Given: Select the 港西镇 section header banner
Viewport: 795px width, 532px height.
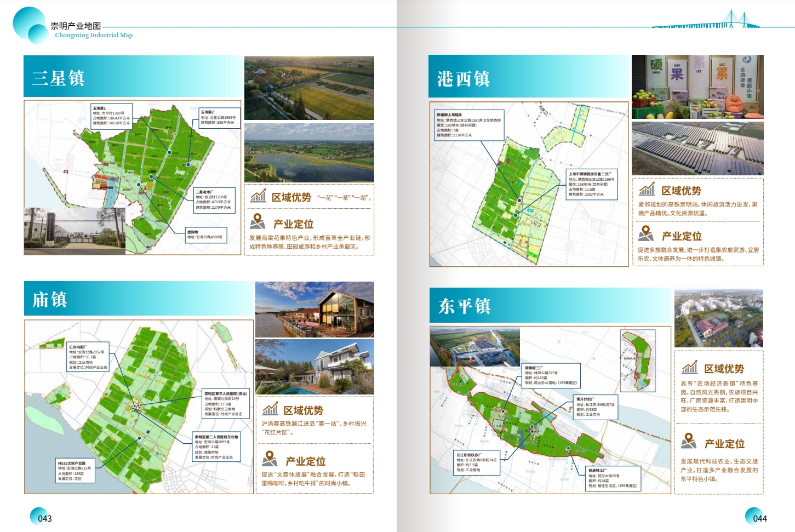Looking at the screenshot, I should click(x=528, y=77).
